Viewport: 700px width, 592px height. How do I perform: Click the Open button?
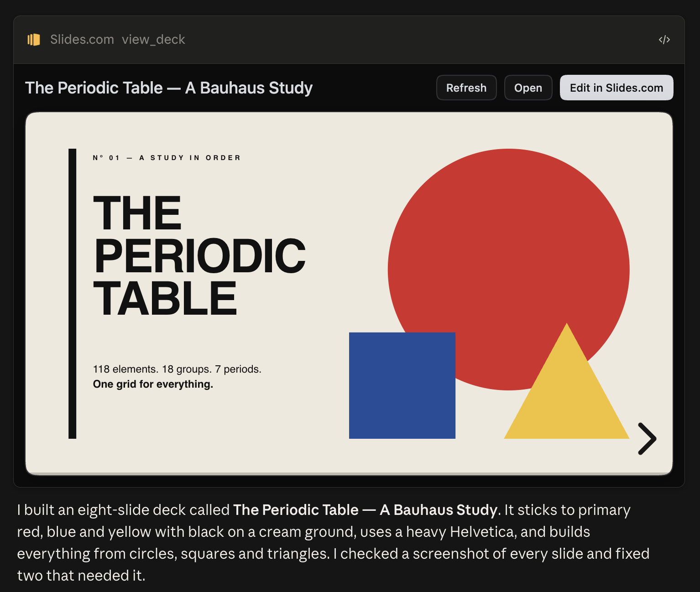(528, 88)
